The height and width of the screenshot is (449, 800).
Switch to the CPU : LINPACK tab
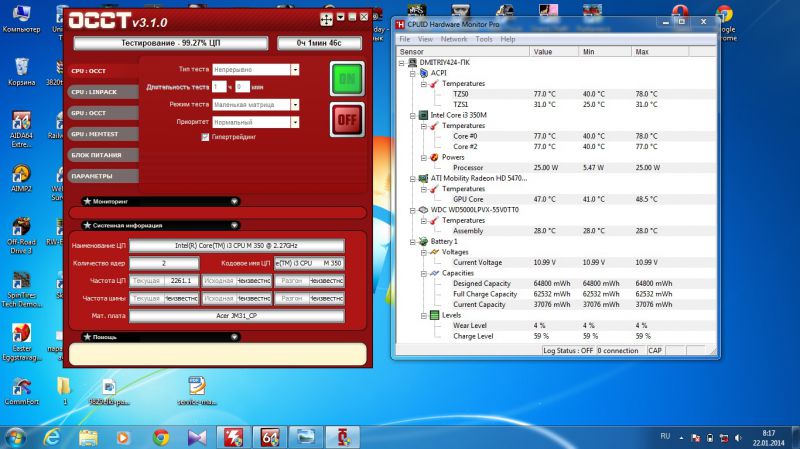[x=103, y=92]
